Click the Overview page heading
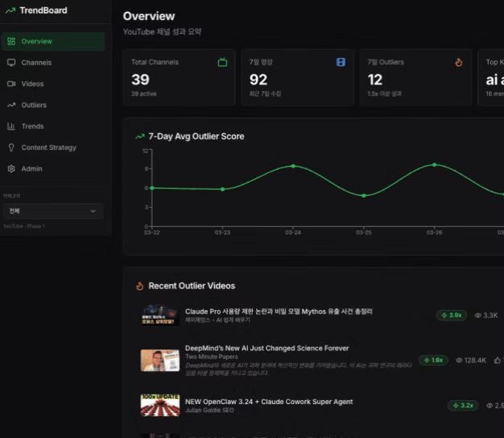This screenshot has height=438, width=504. tap(149, 16)
